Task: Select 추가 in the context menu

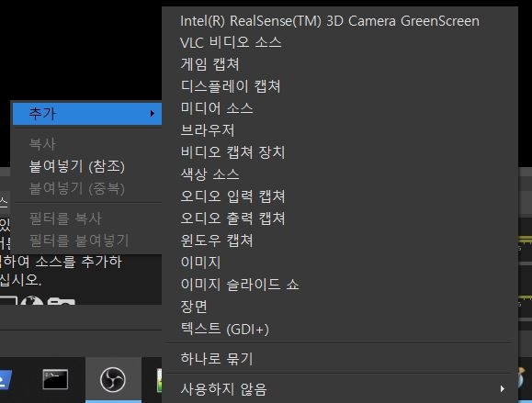Action: coord(87,113)
